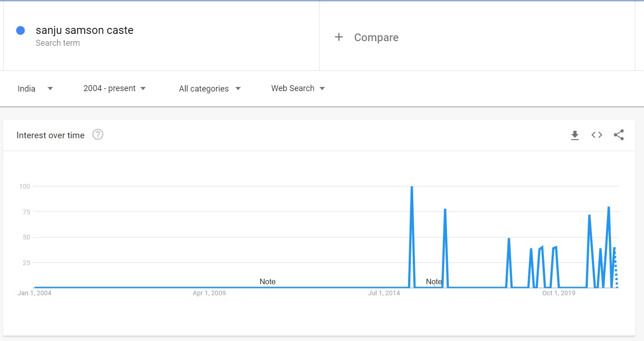Click the Jan 1, 2004 axis label
The image size is (644, 341).
[x=35, y=293]
